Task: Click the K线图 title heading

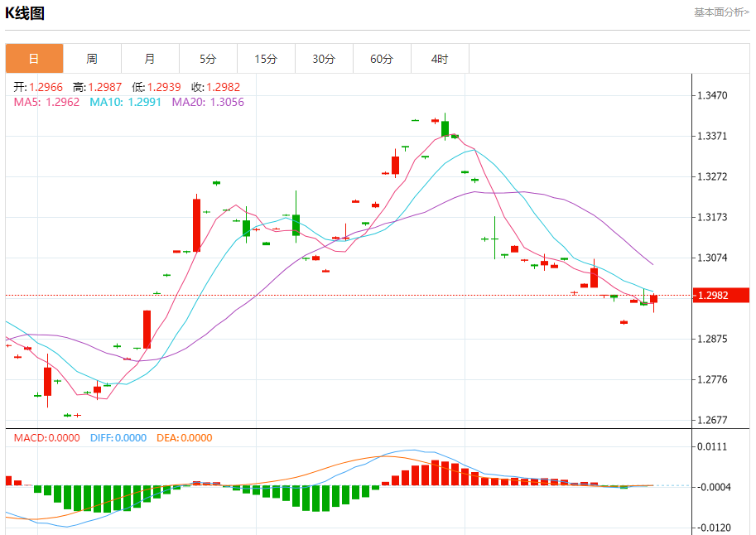Action: [25, 13]
